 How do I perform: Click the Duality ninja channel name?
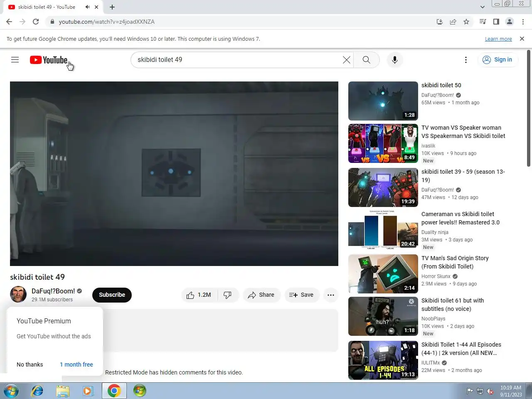(x=435, y=232)
